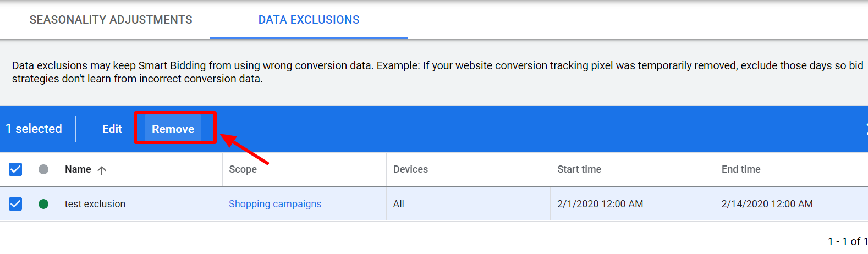Click the 2/1/2020 start time cell
This screenshot has height=254, width=868.
tap(600, 204)
